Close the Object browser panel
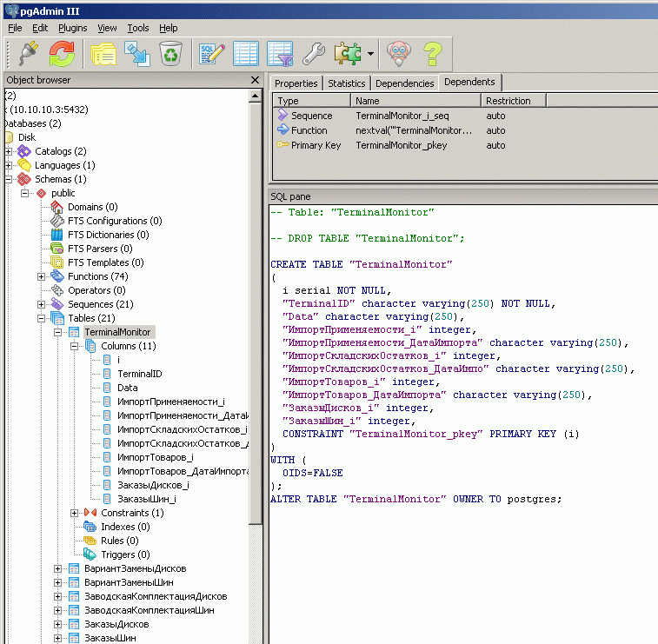The image size is (658, 644). tap(255, 80)
